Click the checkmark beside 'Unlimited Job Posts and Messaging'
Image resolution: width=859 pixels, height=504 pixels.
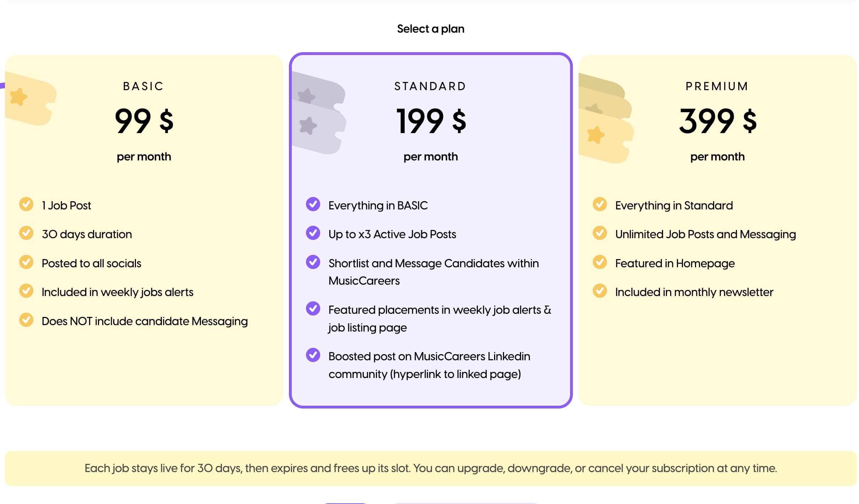(600, 234)
